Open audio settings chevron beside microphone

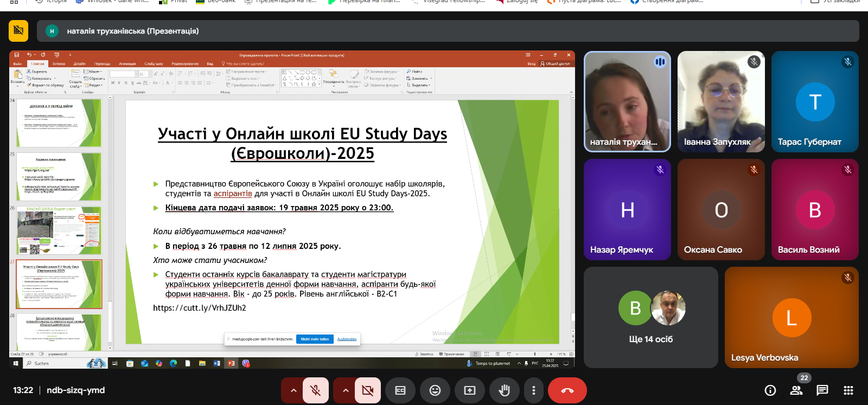293,390
